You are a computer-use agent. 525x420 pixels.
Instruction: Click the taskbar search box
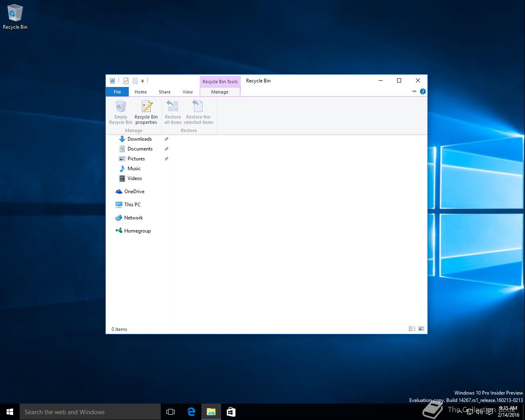90,412
